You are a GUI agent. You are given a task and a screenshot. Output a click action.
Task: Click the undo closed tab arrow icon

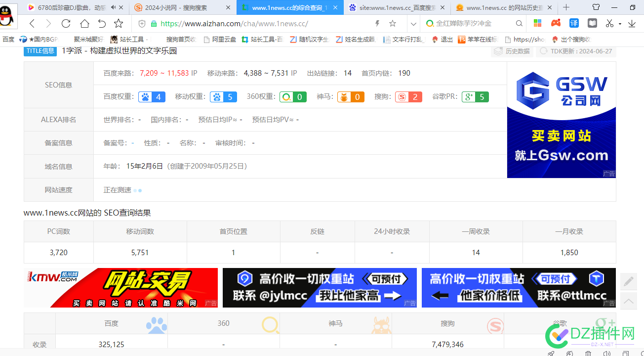pos(102,24)
